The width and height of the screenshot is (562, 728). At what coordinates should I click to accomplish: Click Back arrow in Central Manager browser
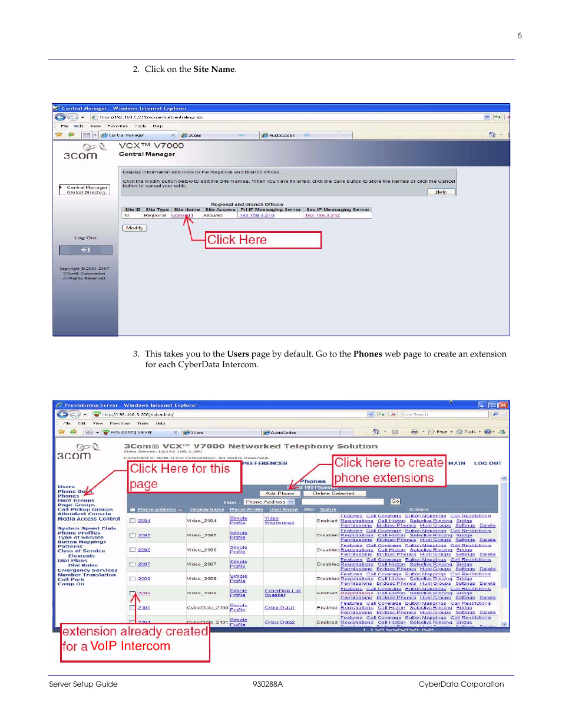60,117
